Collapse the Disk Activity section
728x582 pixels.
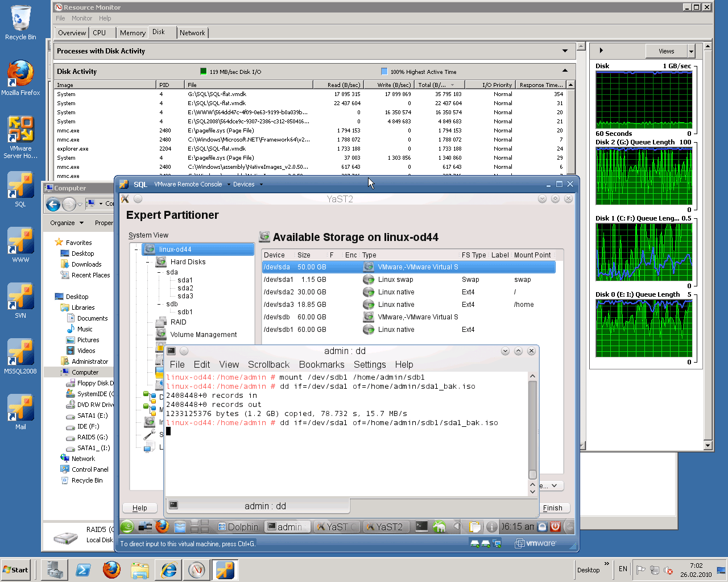tap(565, 71)
